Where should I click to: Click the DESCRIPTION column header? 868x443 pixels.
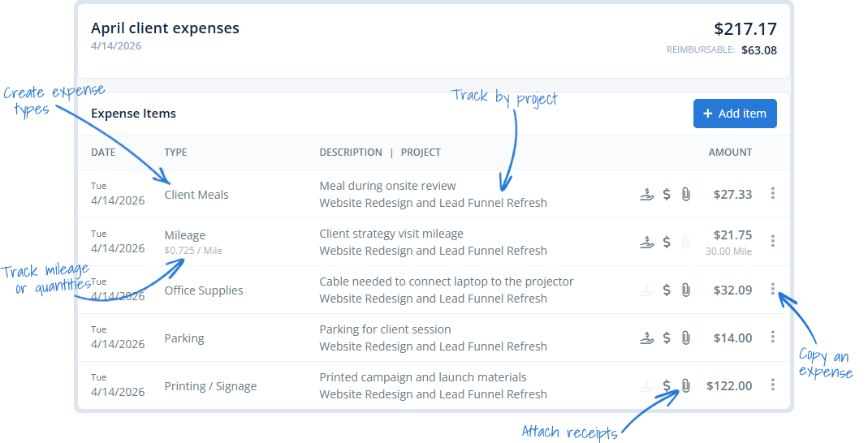351,152
